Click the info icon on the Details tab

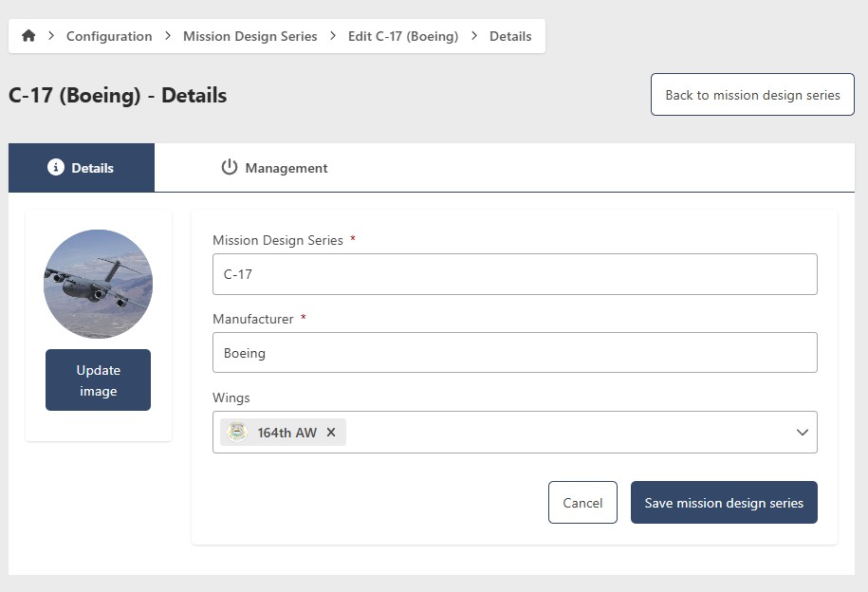tap(56, 168)
